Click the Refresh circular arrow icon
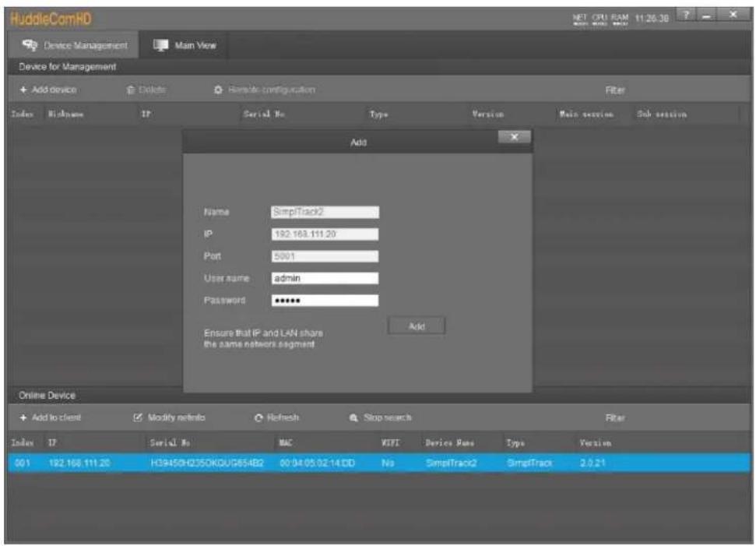Image resolution: width=756 pixels, height=546 pixels. click(259, 417)
